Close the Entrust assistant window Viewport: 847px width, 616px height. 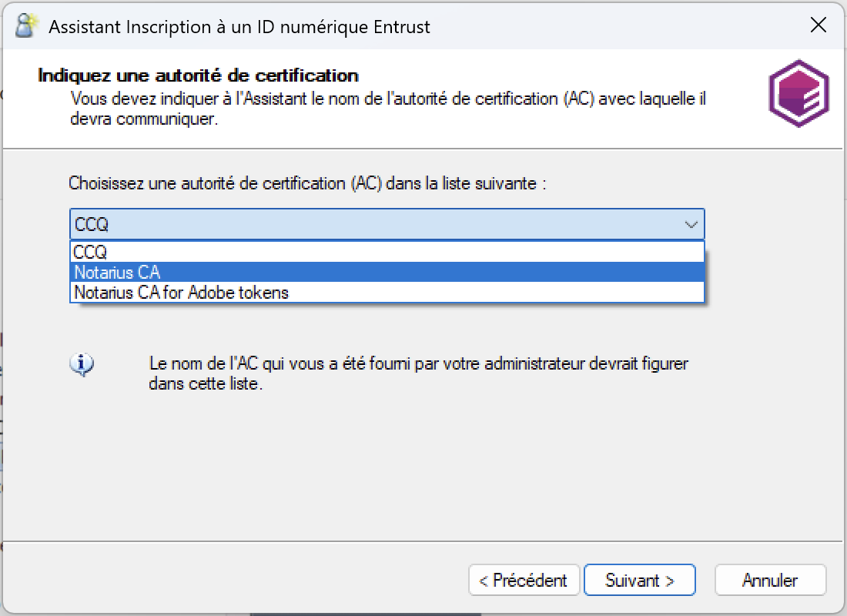click(819, 25)
